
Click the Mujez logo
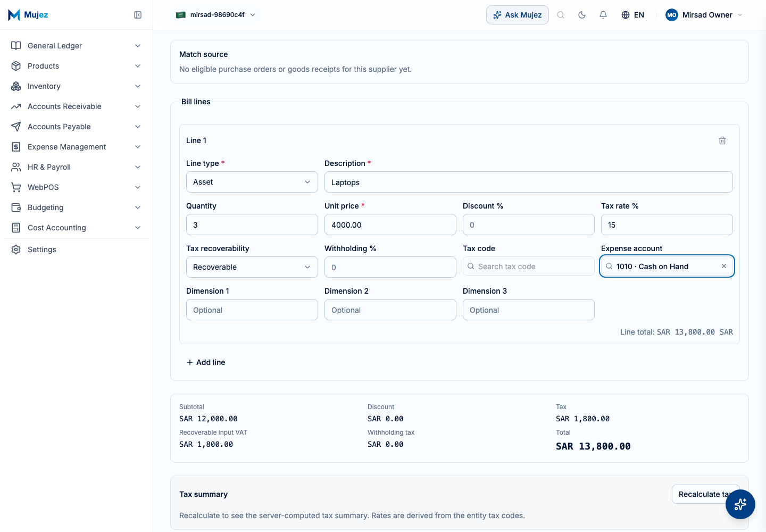point(28,15)
